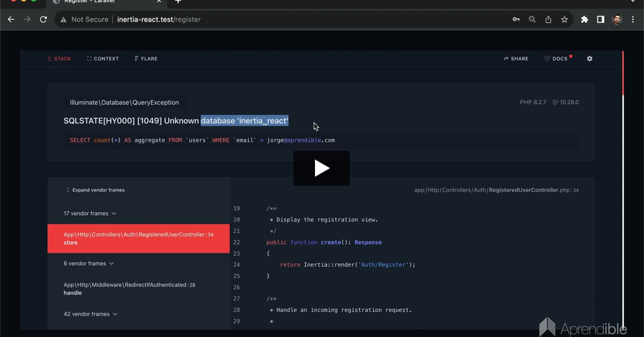Click the SQLSTATE unknown database error message
Image resolution: width=644 pixels, height=337 pixels.
176,121
